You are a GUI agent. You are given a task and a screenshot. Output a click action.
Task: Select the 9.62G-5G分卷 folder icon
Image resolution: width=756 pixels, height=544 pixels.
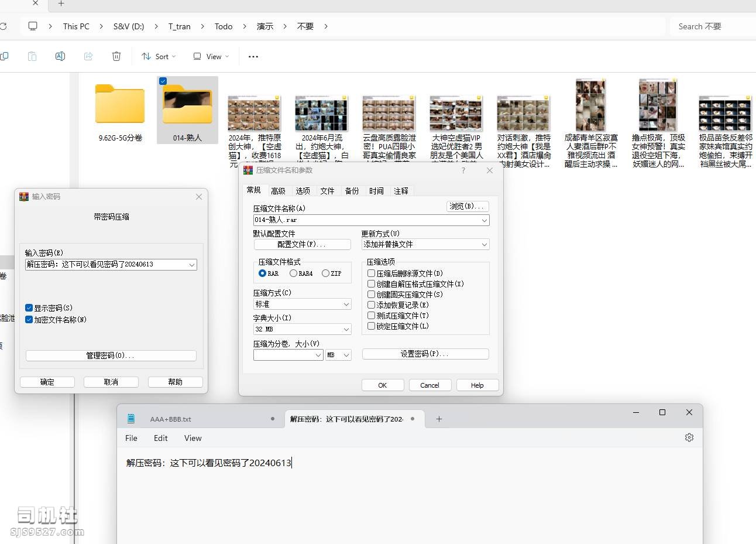(120, 104)
